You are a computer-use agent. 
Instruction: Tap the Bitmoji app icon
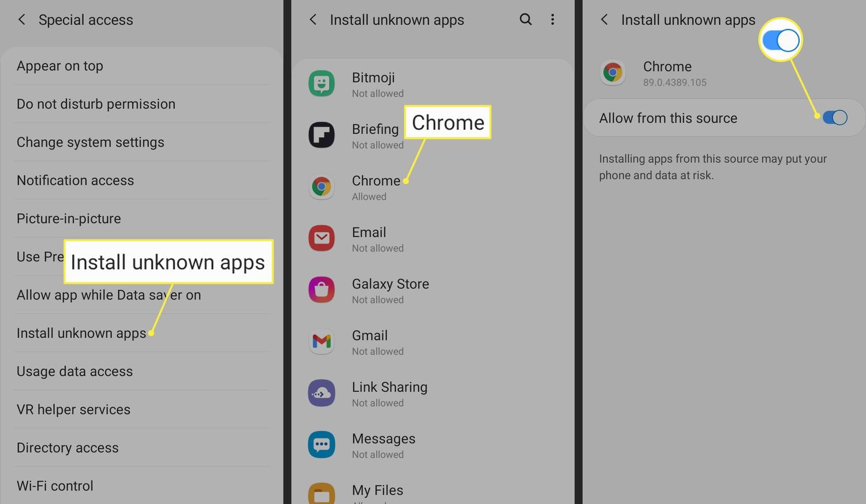coord(322,84)
